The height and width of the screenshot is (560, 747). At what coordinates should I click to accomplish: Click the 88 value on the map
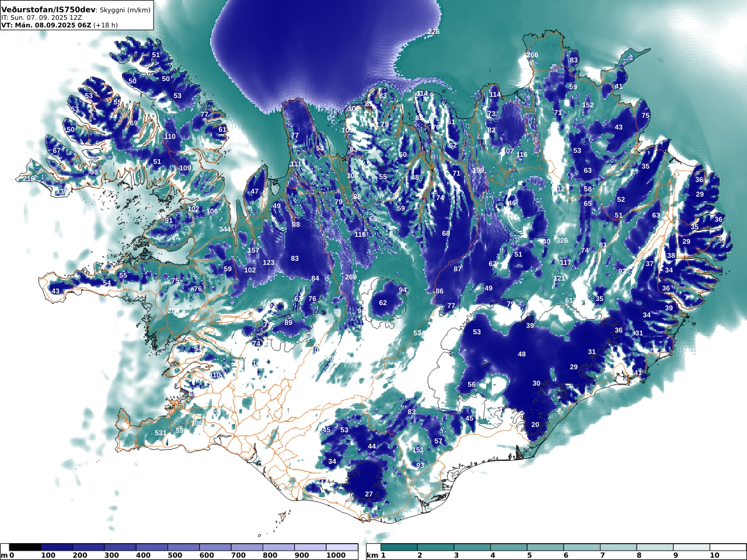pyautogui.click(x=296, y=225)
